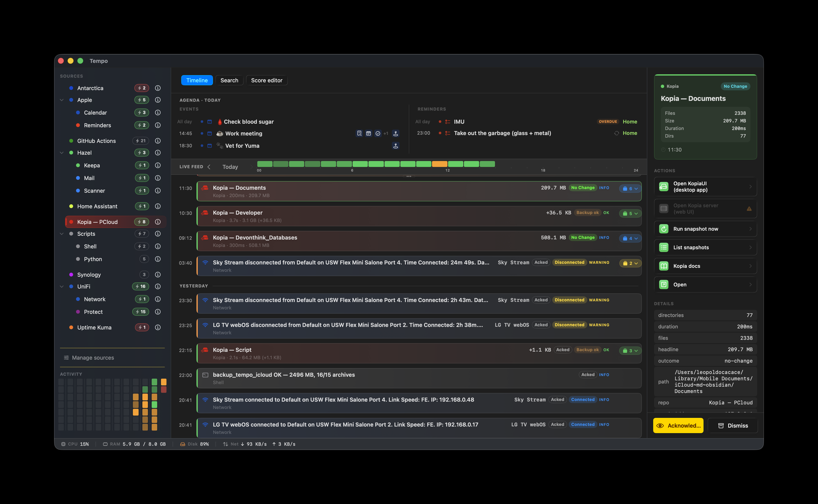818x504 pixels.
Task: Expand the 6-event group on Kopia — Documents
Action: pyautogui.click(x=630, y=189)
